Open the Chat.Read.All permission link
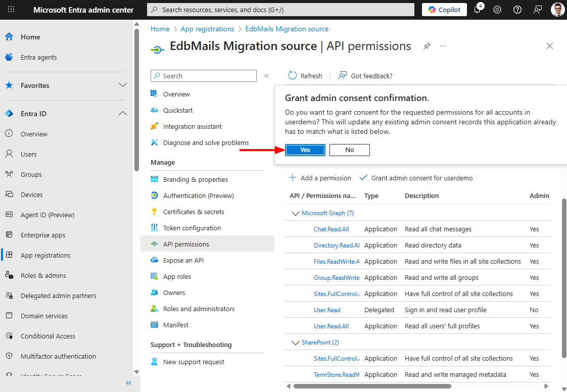Viewport: 567px width, 392px height. pyautogui.click(x=331, y=229)
